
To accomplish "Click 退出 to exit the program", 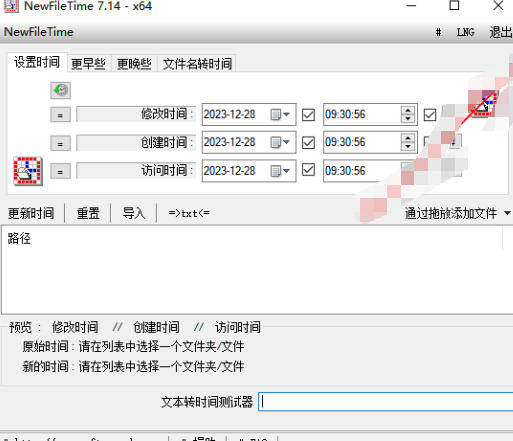I will click(500, 32).
